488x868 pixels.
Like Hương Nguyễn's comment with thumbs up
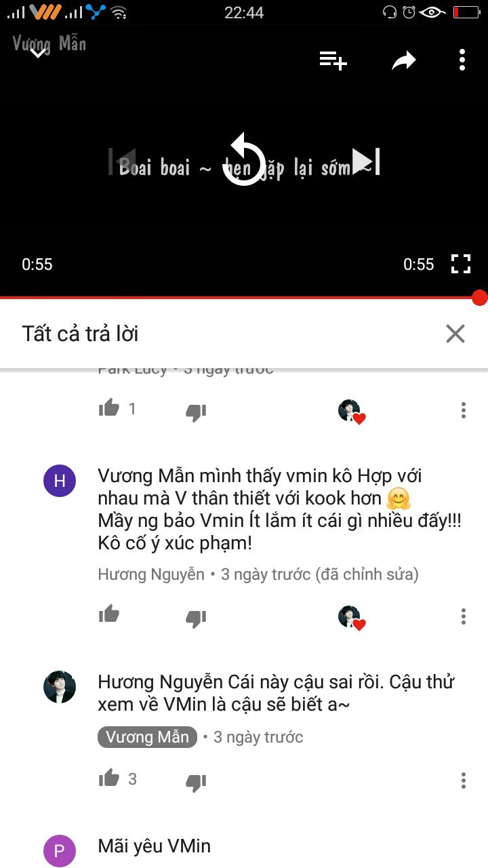[x=109, y=614]
